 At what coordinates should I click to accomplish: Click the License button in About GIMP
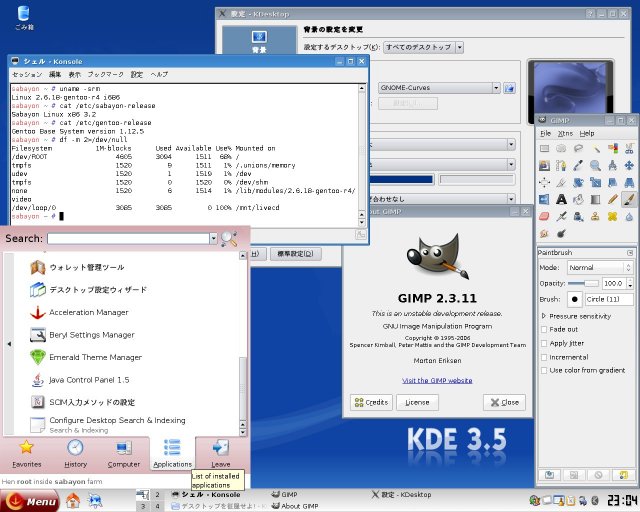click(417, 403)
